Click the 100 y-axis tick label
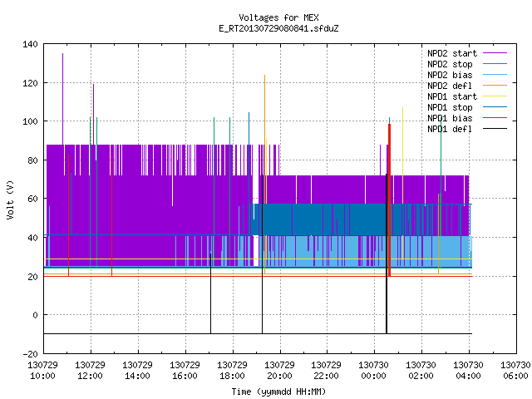Image resolution: width=532 pixels, height=399 pixels. click(x=30, y=121)
